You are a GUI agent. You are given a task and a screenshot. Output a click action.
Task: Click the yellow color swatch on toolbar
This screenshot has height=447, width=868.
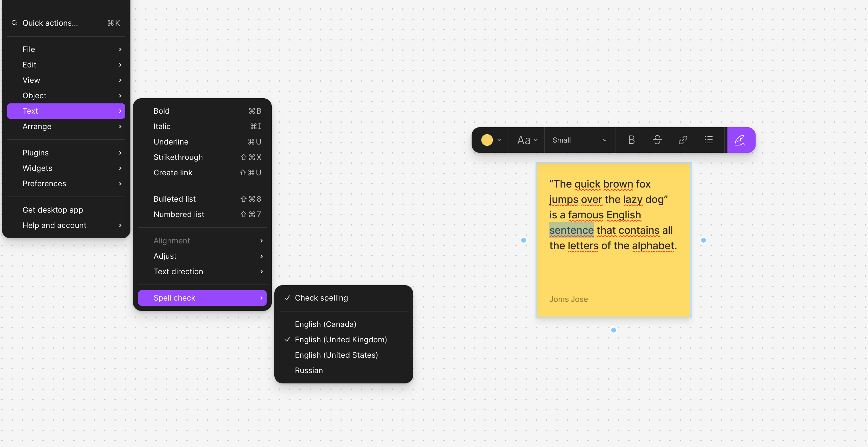[487, 140]
